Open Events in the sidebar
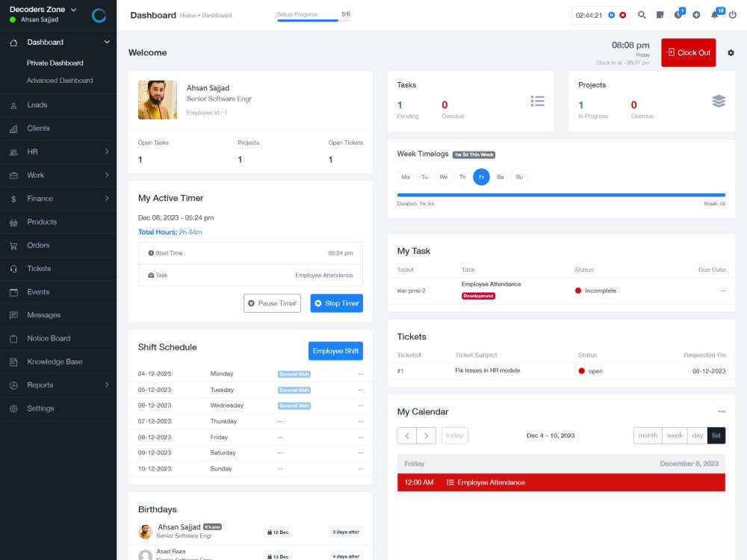The height and width of the screenshot is (560, 747). pos(58,292)
